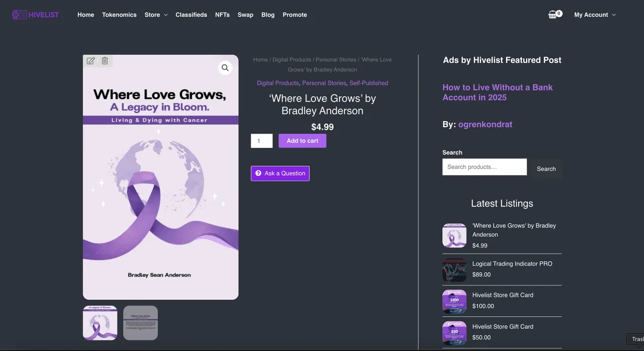The width and height of the screenshot is (644, 351).
Task: Open 'How to Live Without a Bank Account' post
Action: coord(498,93)
